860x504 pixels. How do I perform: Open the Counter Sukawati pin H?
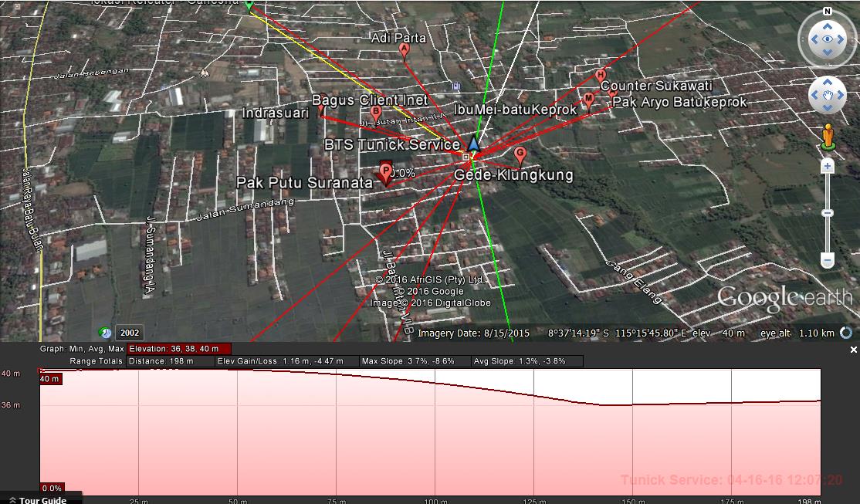pos(601,76)
